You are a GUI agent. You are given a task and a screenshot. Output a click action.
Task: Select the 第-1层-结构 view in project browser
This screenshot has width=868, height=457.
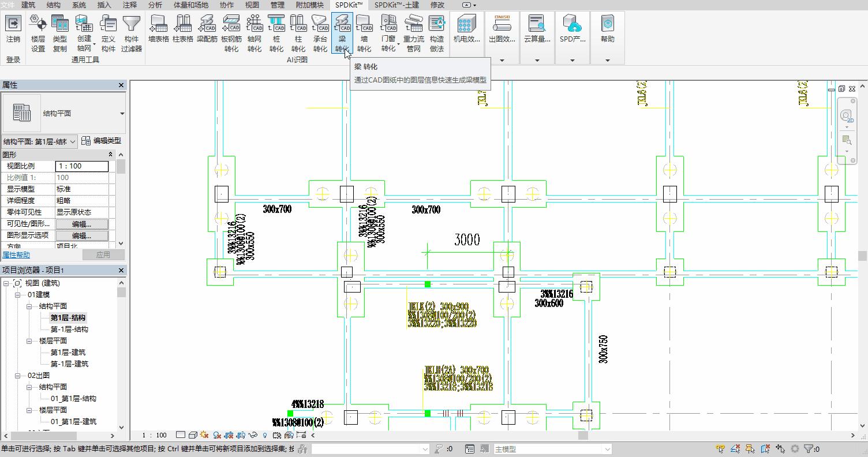69,329
